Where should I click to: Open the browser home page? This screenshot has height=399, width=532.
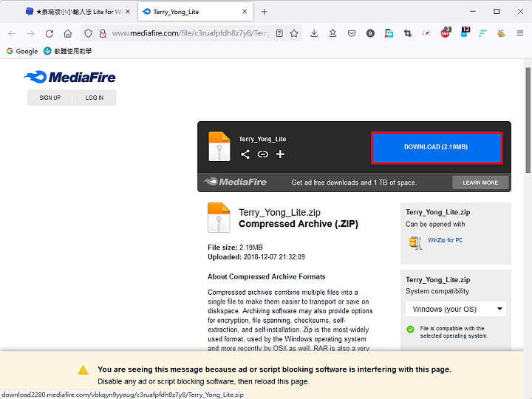pyautogui.click(x=68, y=33)
